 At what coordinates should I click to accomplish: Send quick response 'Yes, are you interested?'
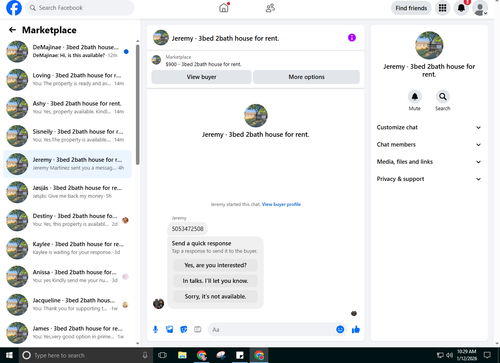click(215, 265)
